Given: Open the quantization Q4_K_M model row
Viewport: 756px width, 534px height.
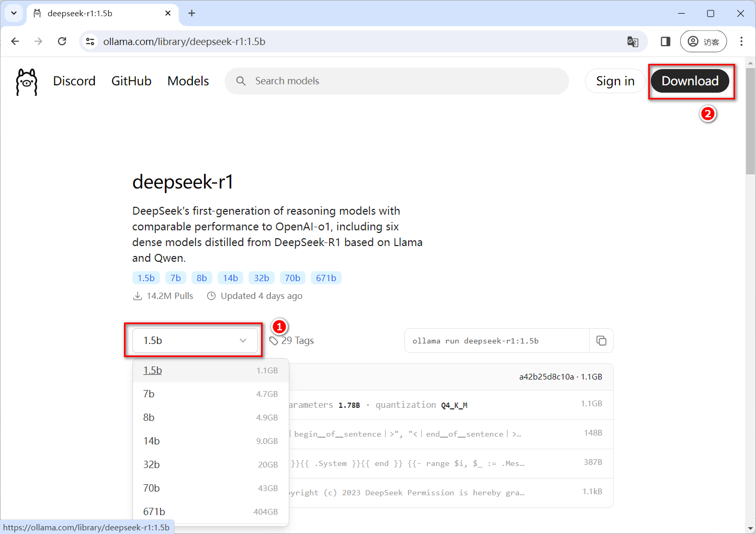Looking at the screenshot, I should (451, 405).
